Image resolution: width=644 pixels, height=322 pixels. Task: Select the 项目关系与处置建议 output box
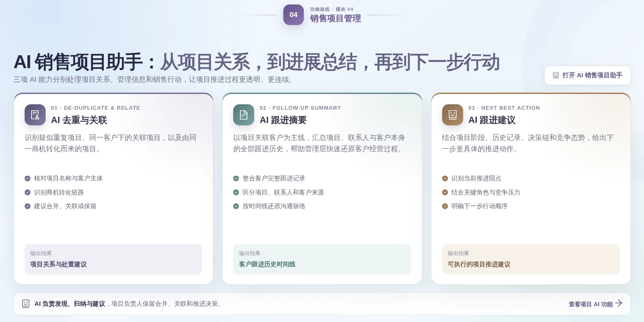tap(113, 259)
